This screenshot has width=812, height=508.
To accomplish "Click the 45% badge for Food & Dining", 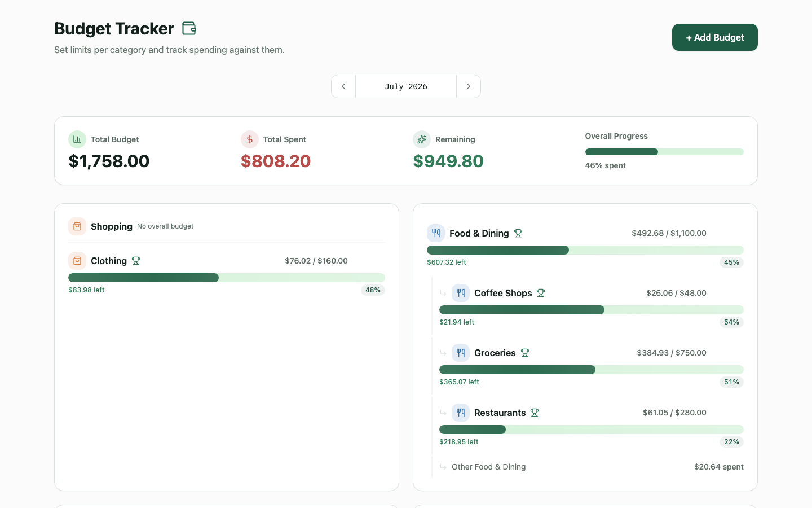I will [x=731, y=262].
